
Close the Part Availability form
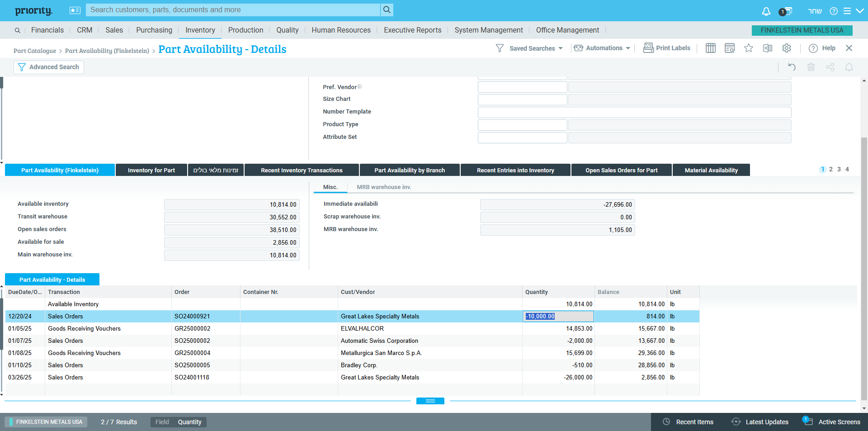849,48
